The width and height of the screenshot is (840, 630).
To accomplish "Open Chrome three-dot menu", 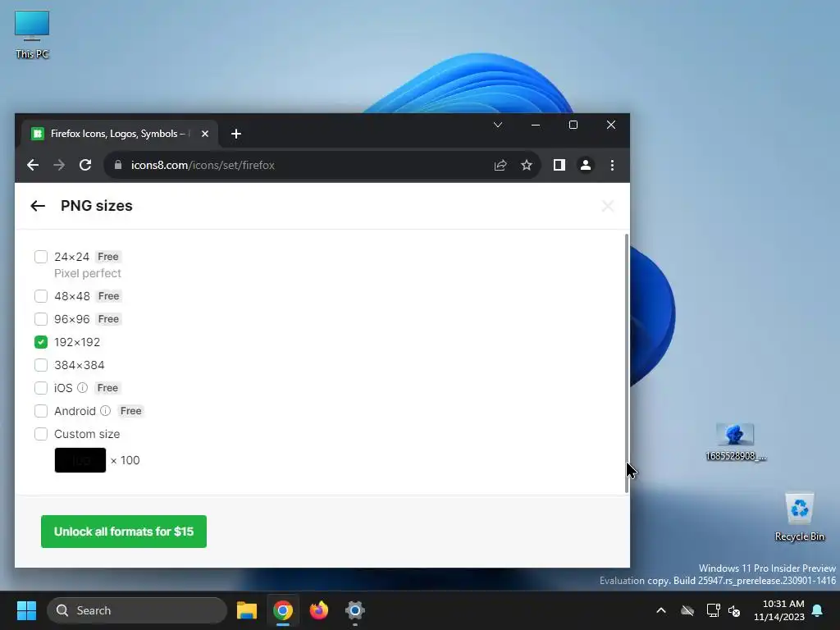I will 612,165.
